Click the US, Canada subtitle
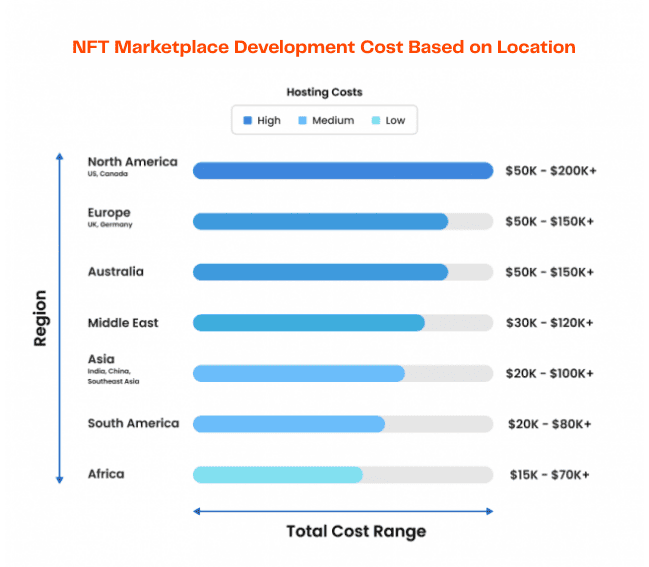649x567 pixels. 108,174
